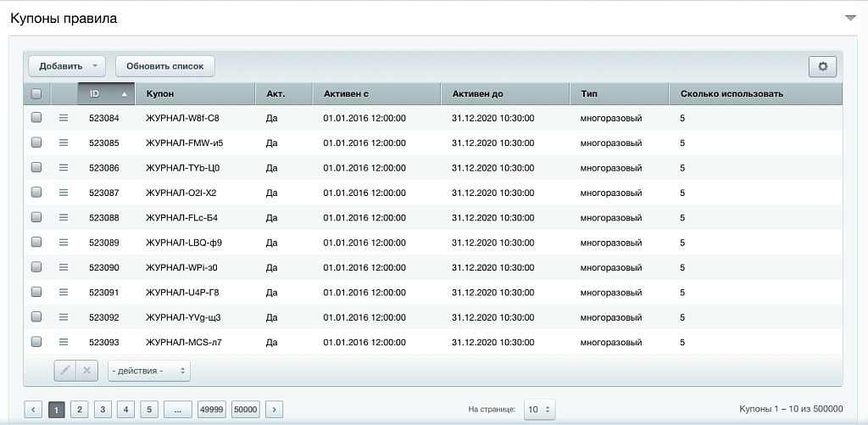This screenshot has width=868, height=425.
Task: Open row menu for coupon 523093
Action: click(64, 342)
